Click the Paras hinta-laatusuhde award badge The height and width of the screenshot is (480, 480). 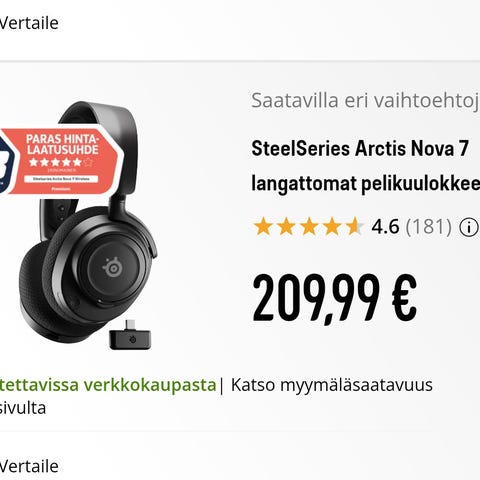click(x=60, y=162)
